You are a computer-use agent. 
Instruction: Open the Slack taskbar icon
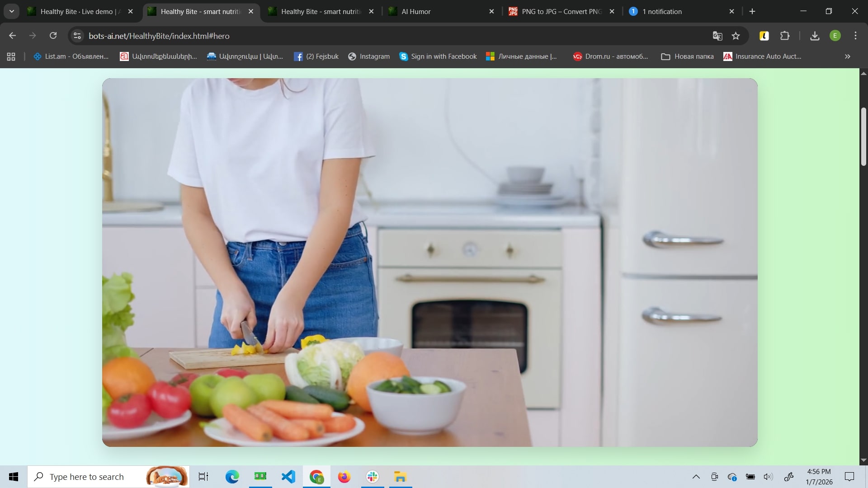(373, 477)
